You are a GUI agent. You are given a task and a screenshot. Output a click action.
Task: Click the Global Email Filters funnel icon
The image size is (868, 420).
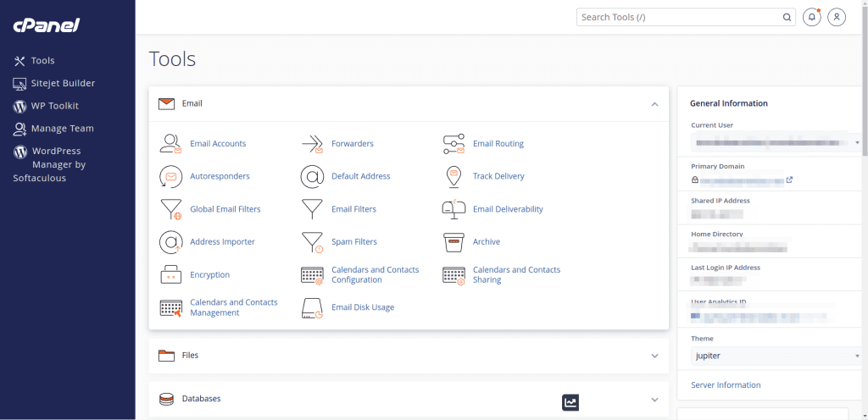[170, 209]
